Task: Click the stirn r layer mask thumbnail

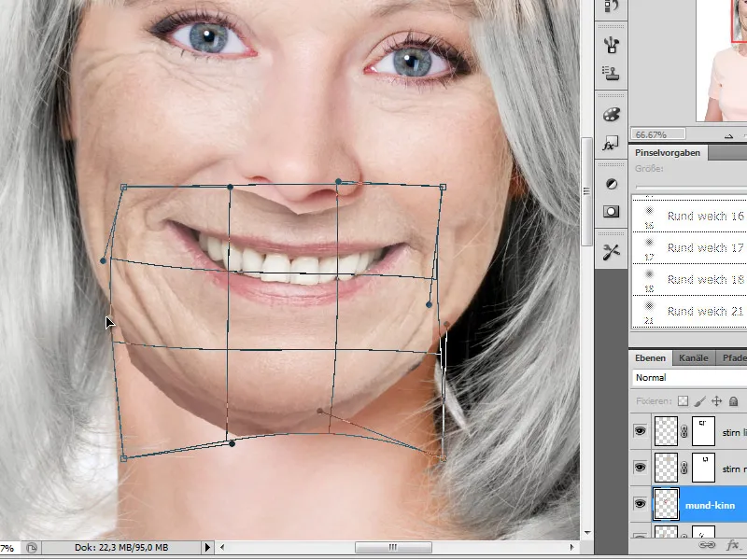Action: point(703,469)
